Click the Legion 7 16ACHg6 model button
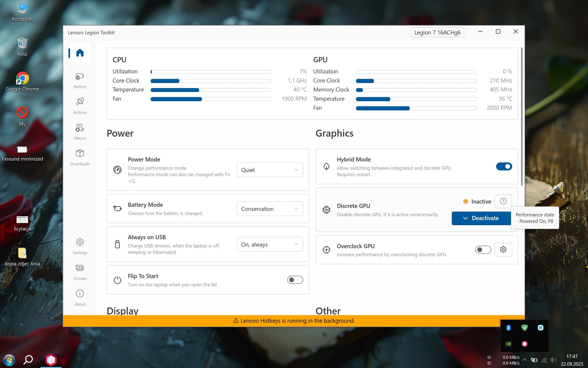The height and width of the screenshot is (368, 588). pos(437,33)
